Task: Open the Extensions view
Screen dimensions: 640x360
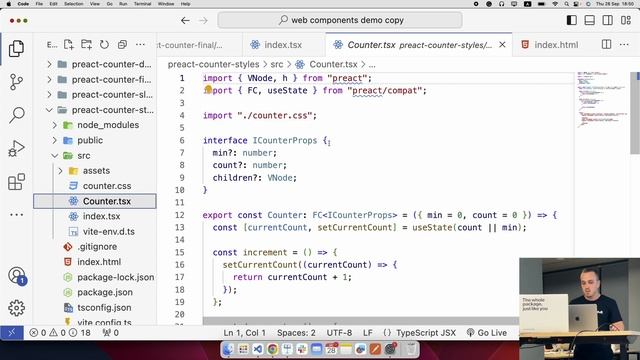Action: (16, 182)
